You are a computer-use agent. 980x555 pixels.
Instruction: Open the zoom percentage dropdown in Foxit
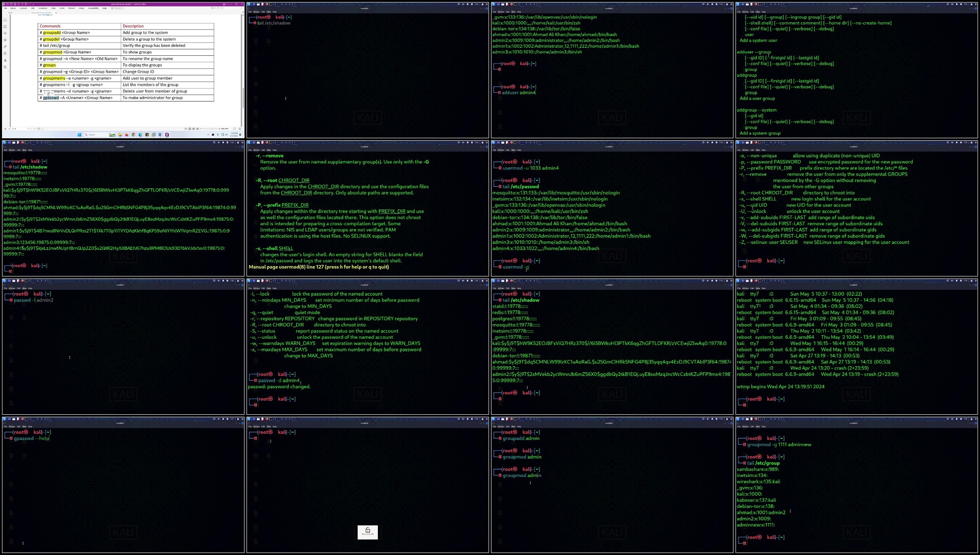pos(232,129)
